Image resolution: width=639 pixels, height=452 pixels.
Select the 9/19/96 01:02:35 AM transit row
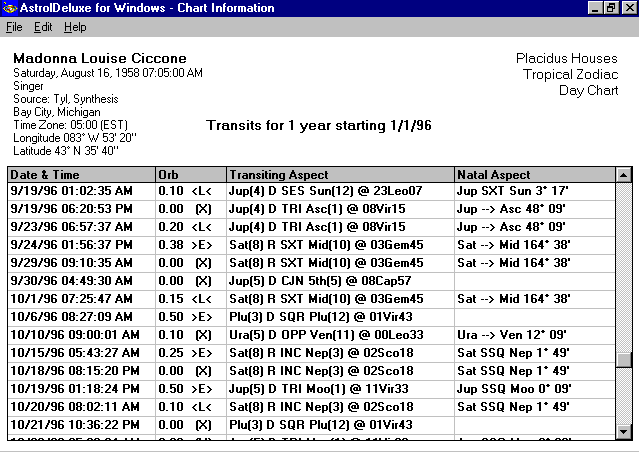[x=80, y=190]
